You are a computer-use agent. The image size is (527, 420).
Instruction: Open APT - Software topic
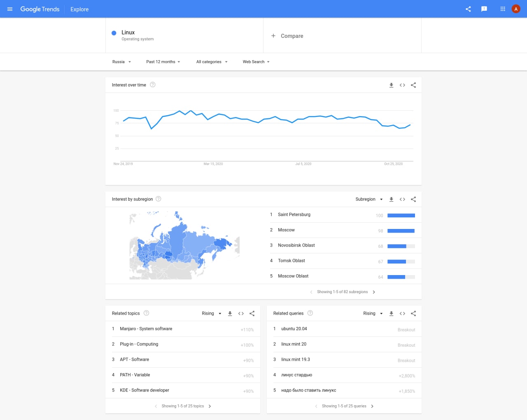(183, 359)
